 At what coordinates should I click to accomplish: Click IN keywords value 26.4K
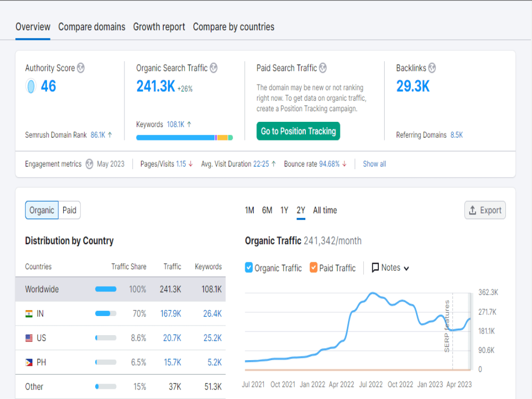pyautogui.click(x=212, y=314)
